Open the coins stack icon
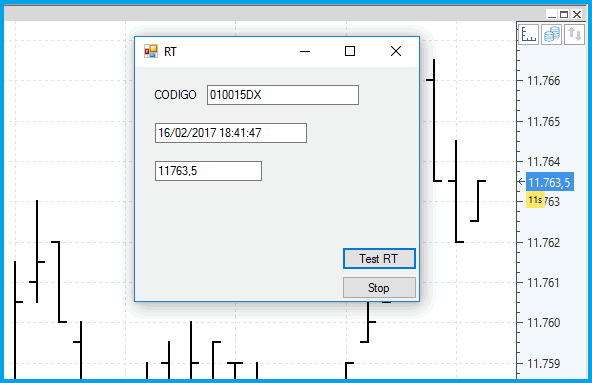The width and height of the screenshot is (592, 383). 551,34
